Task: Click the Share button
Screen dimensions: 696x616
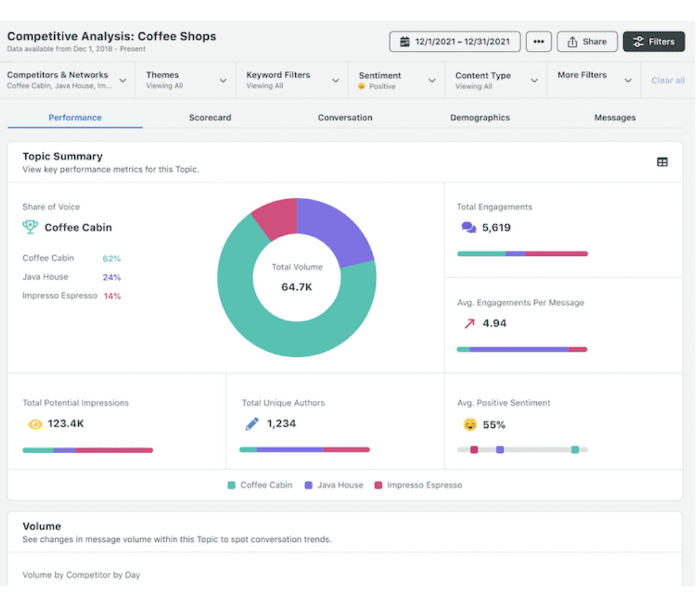Action: pos(587,42)
